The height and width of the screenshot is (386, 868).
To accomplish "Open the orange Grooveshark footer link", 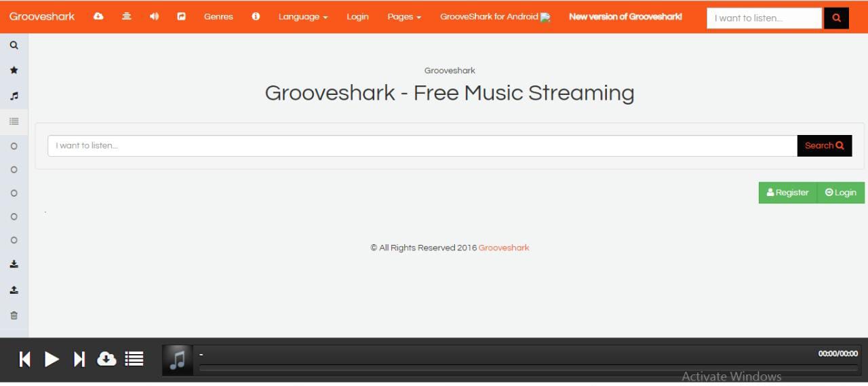I will tap(504, 248).
